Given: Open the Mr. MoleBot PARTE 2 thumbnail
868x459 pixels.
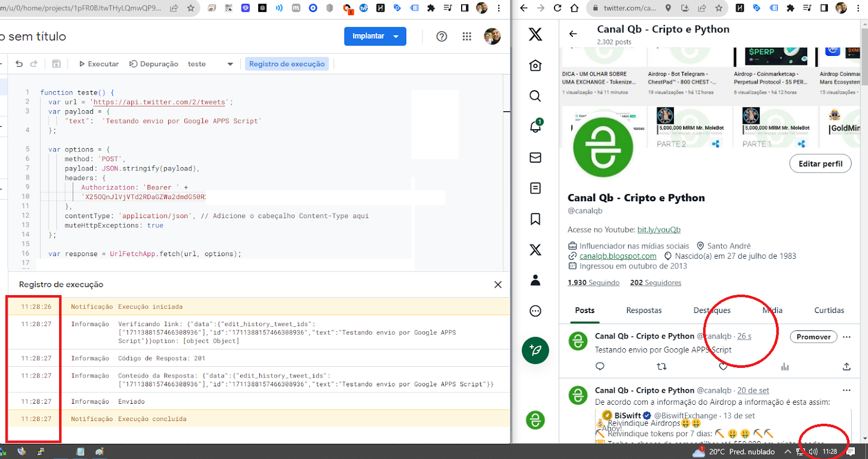Looking at the screenshot, I should tap(689, 127).
